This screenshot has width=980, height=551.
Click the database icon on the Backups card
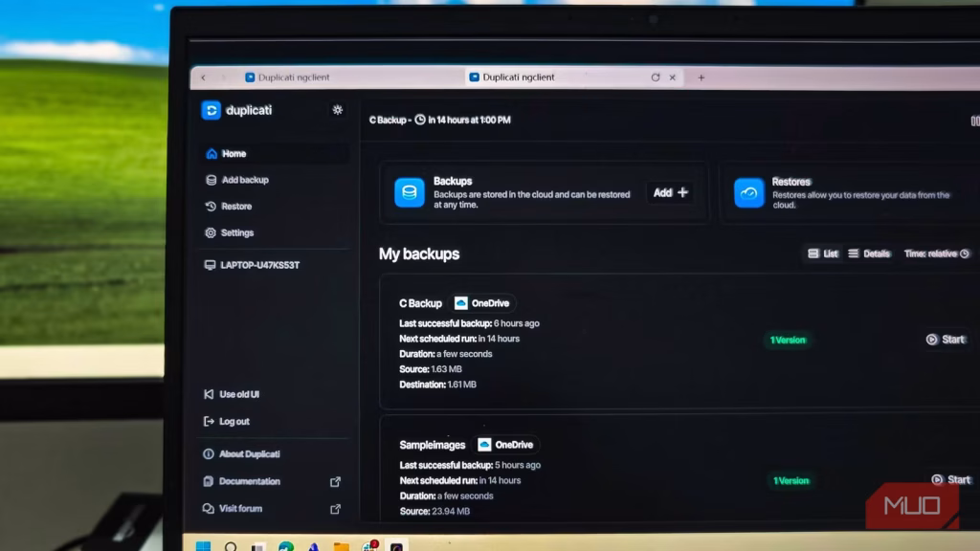click(410, 192)
